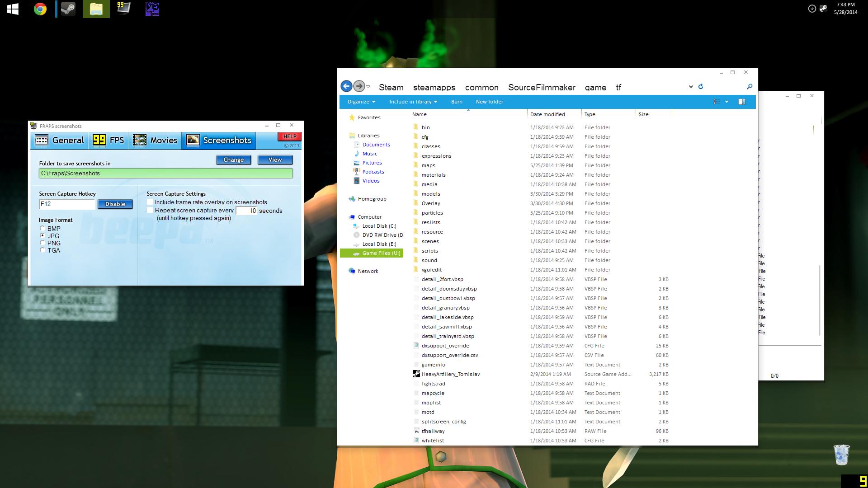Switch to Fraps FPS tab
Screen dimensions: 868x488
coord(108,141)
